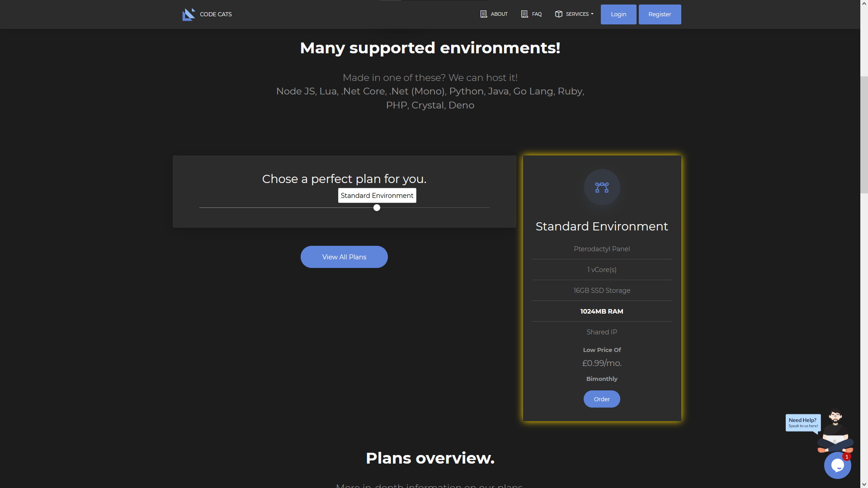The width and height of the screenshot is (868, 488).
Task: Click the Bimonthly billing label
Action: 602,379
